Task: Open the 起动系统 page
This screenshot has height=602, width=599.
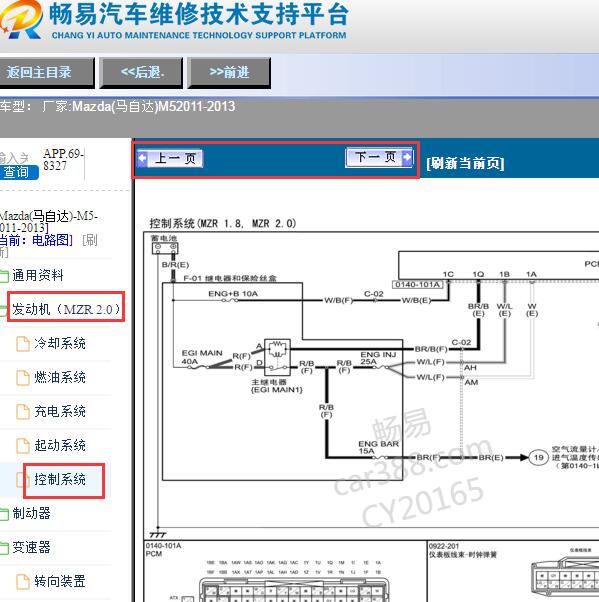Action: click(60, 445)
